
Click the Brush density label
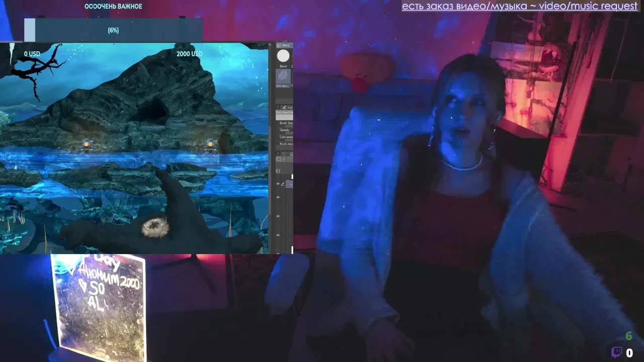click(x=286, y=144)
